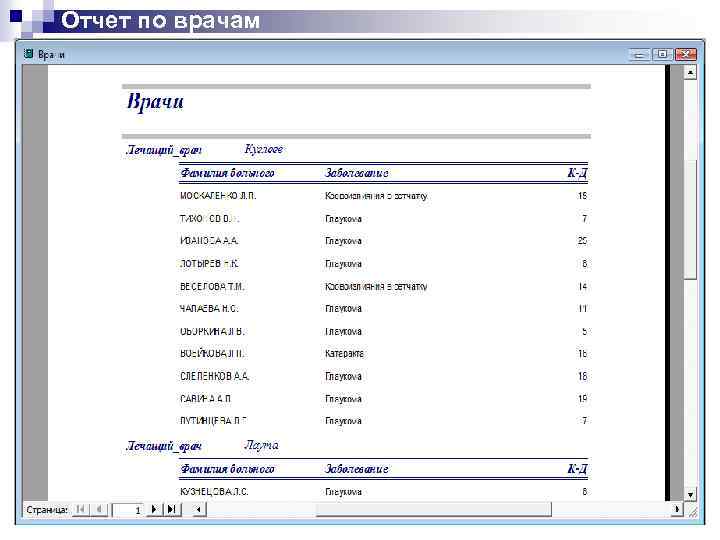Screen dimensions: 720x540
Task: Click the vertical scrollbar up arrow
Action: pos(690,73)
